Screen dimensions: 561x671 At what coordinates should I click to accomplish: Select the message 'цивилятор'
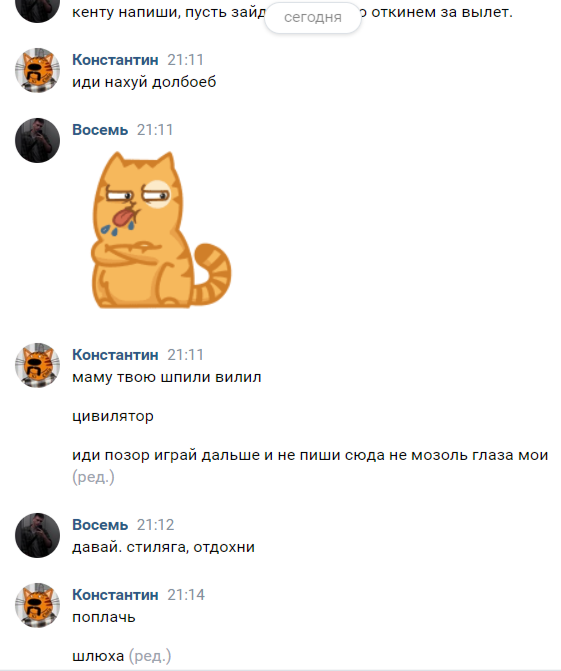click(113, 416)
